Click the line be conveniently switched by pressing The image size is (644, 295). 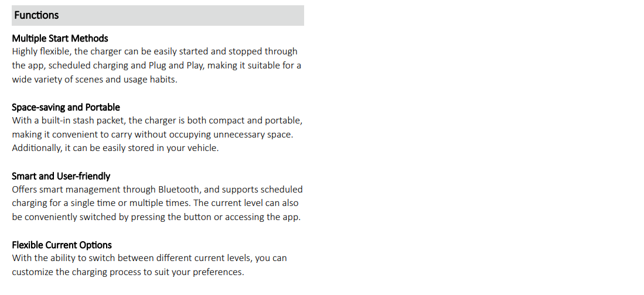coord(156,217)
